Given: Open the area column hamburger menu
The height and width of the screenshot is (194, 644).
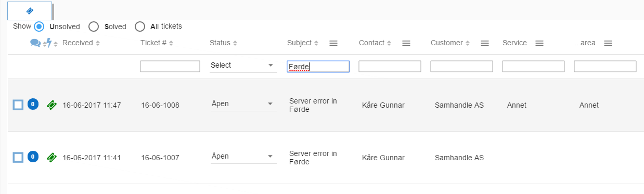Looking at the screenshot, I should point(608,43).
